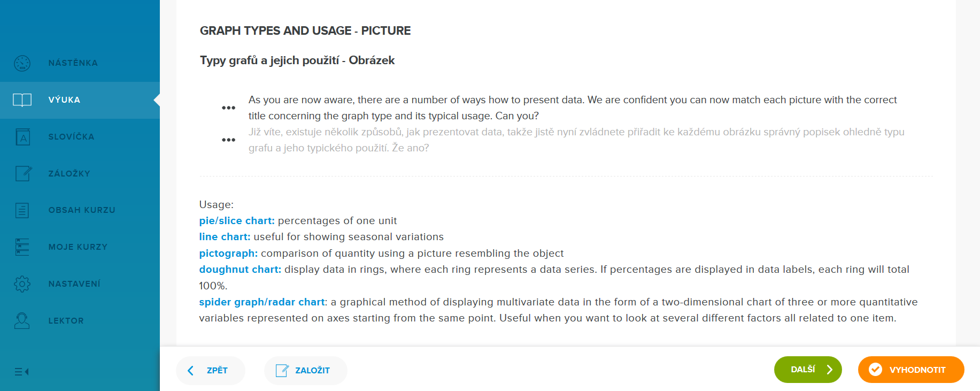The image size is (980, 391).
Task: Expand the Czech translation ellipsis
Action: (x=228, y=140)
